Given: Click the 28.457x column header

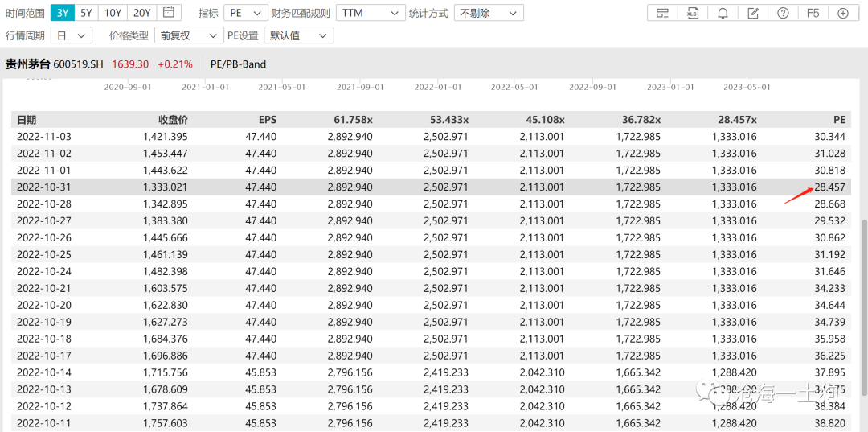Looking at the screenshot, I should tap(737, 120).
